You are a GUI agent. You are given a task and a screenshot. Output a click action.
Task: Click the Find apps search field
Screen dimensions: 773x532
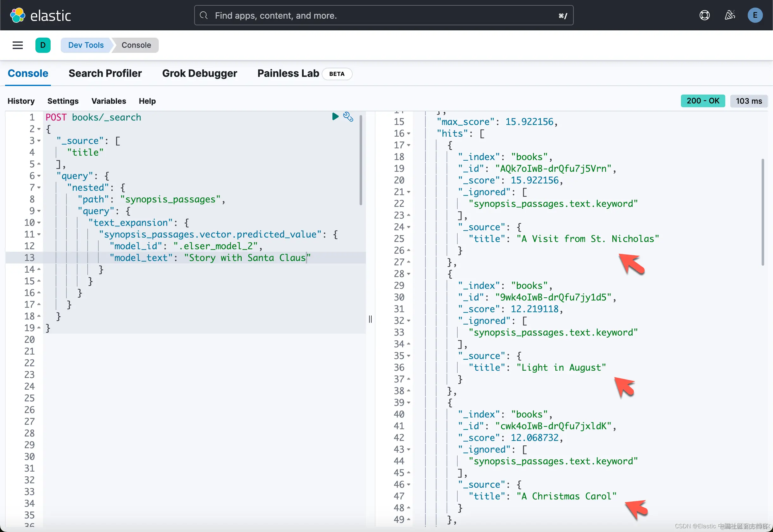(x=383, y=15)
